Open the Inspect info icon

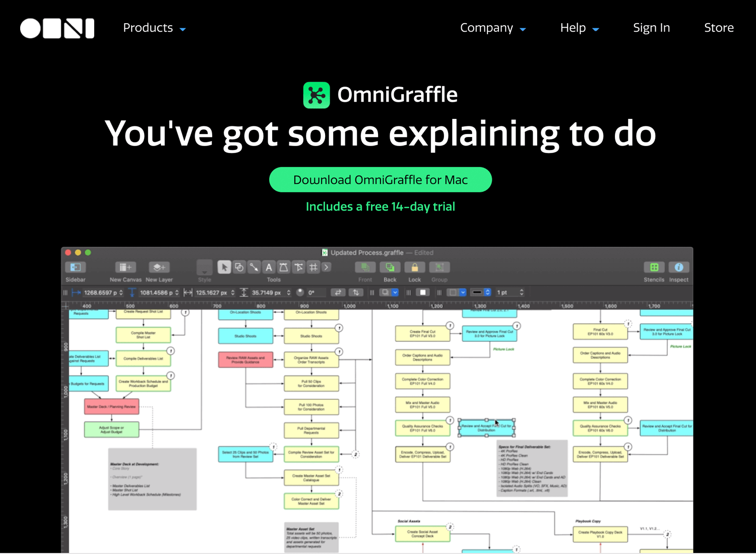679,267
